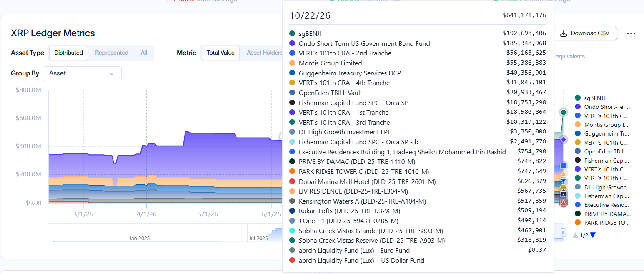Toggle Executive Resid... legend series

pyautogui.click(x=602, y=205)
